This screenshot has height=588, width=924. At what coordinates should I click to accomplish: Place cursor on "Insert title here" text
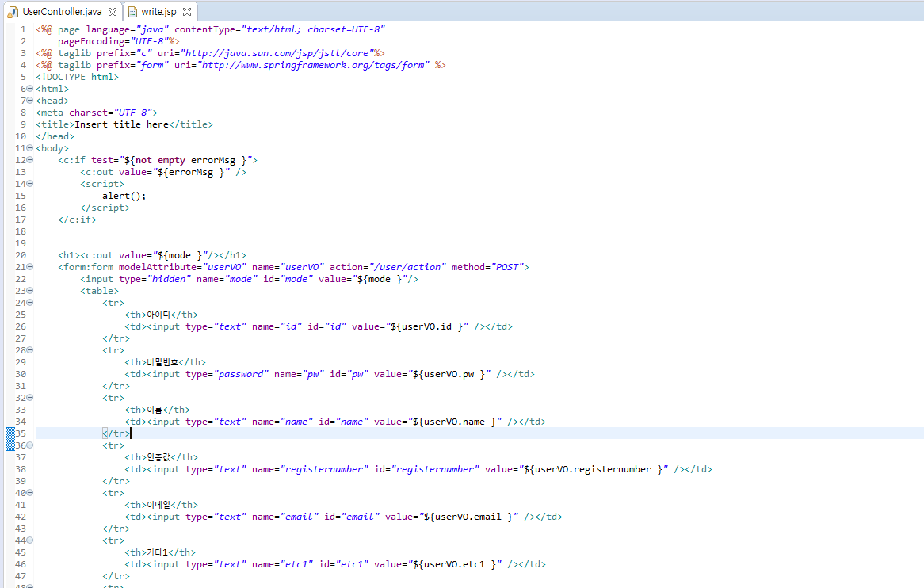click(121, 124)
